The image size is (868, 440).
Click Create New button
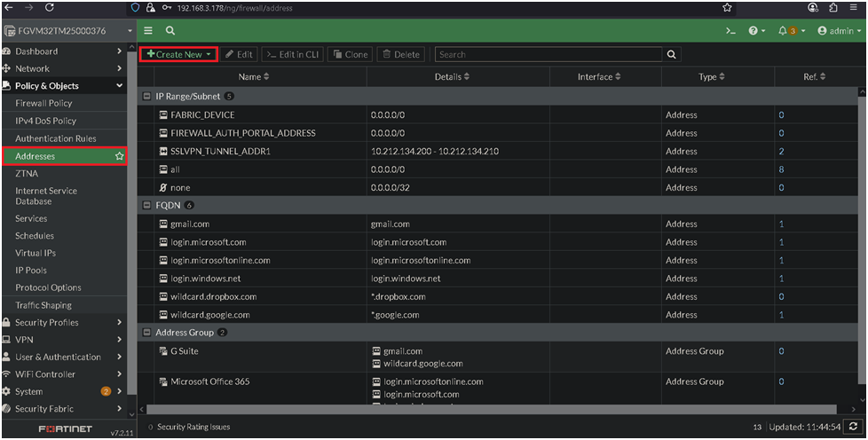(x=178, y=54)
